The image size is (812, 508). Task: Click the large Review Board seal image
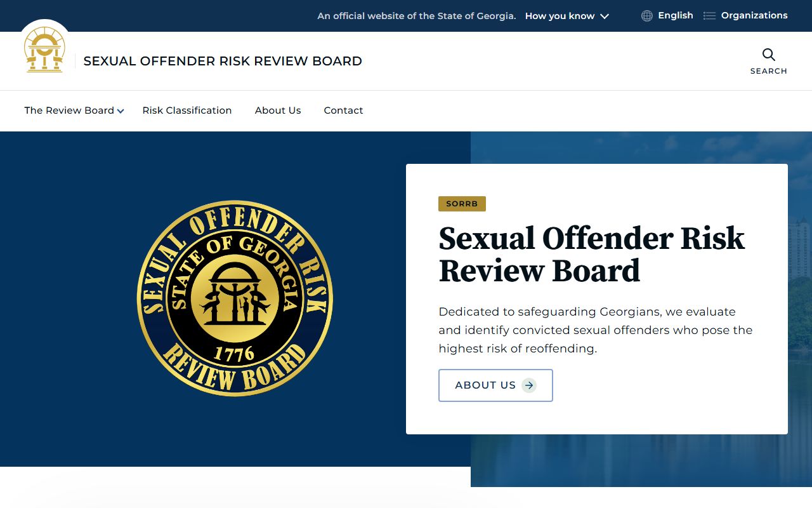pos(235,298)
